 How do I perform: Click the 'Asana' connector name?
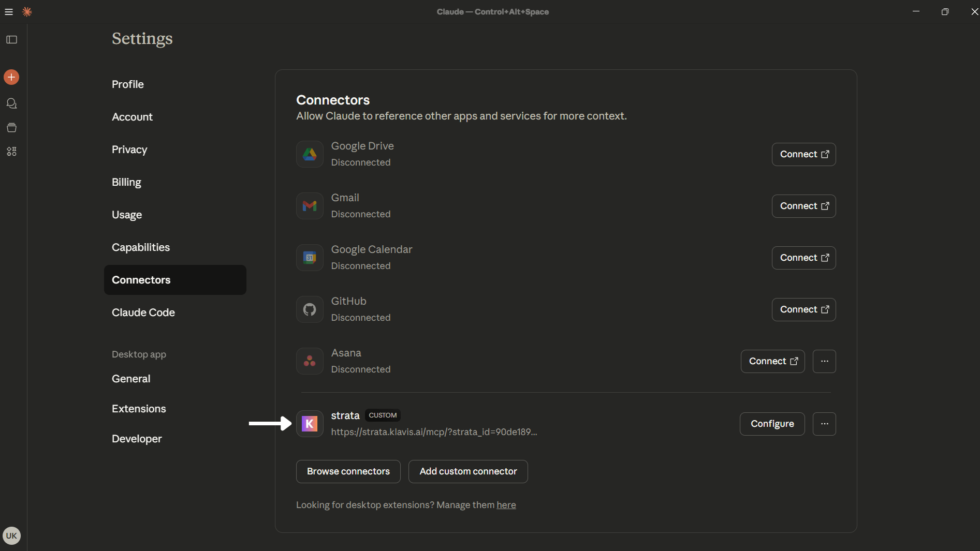click(346, 353)
